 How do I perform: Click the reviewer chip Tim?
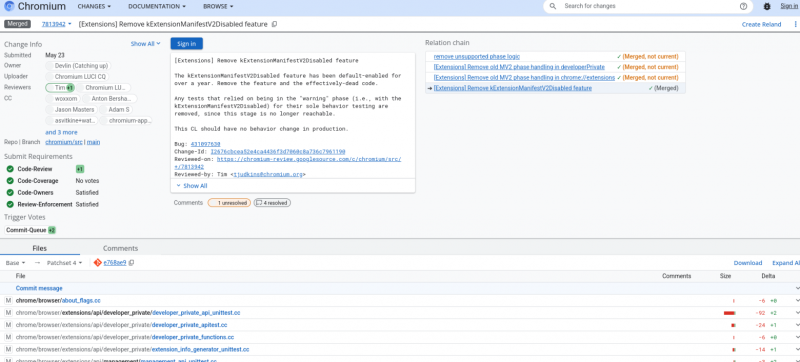[60, 87]
